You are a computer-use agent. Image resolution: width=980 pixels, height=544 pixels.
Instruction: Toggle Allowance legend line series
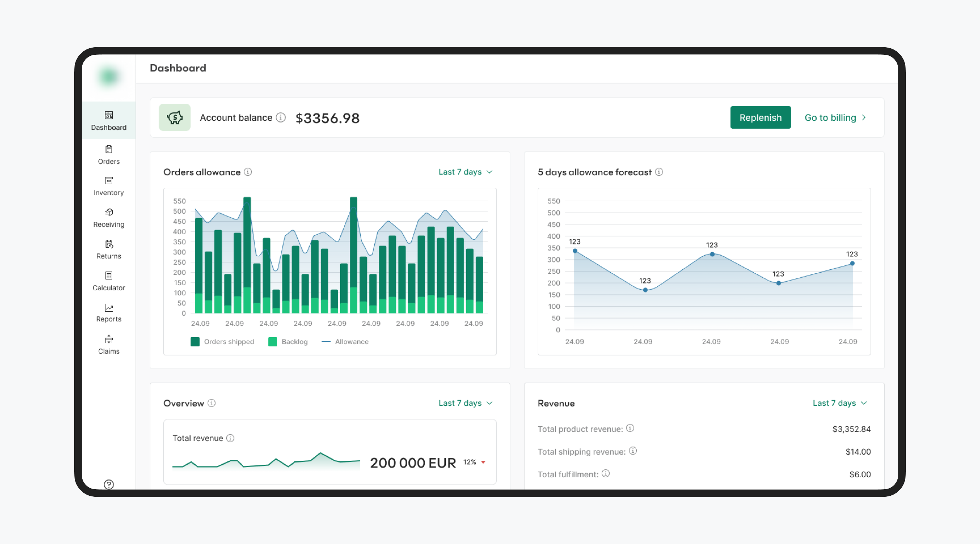click(345, 342)
